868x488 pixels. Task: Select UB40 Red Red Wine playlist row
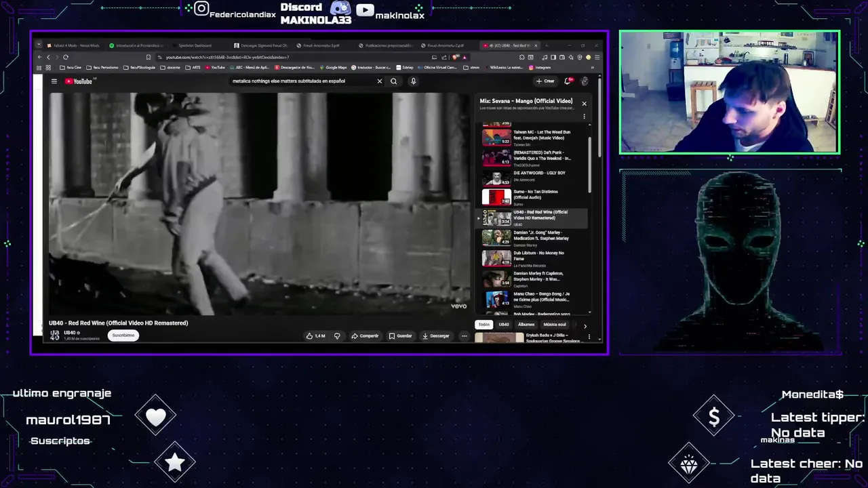(532, 218)
